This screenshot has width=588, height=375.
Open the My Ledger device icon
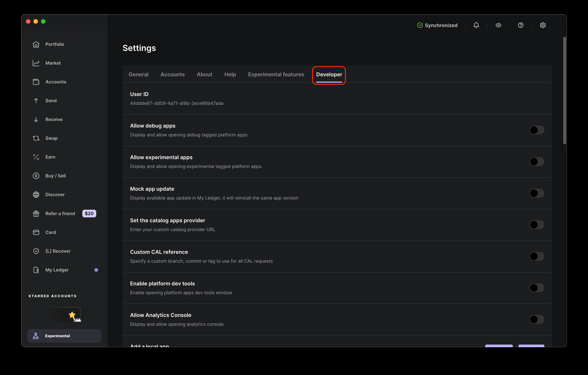coord(36,270)
